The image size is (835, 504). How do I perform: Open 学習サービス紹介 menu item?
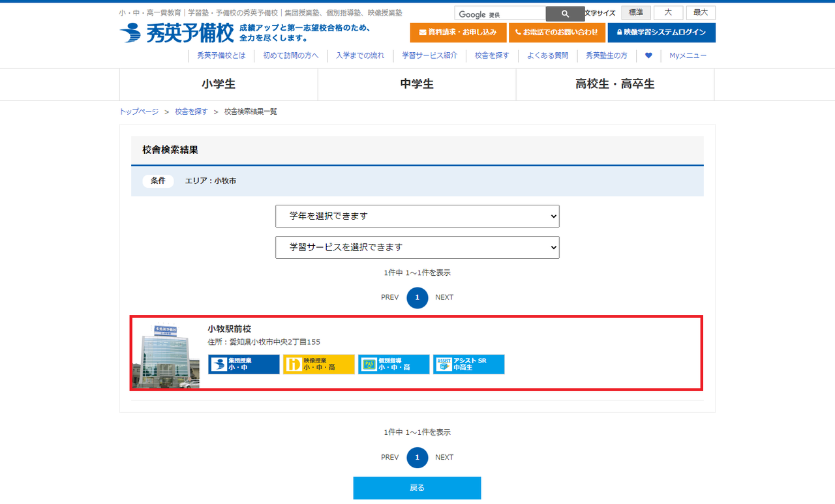point(429,55)
